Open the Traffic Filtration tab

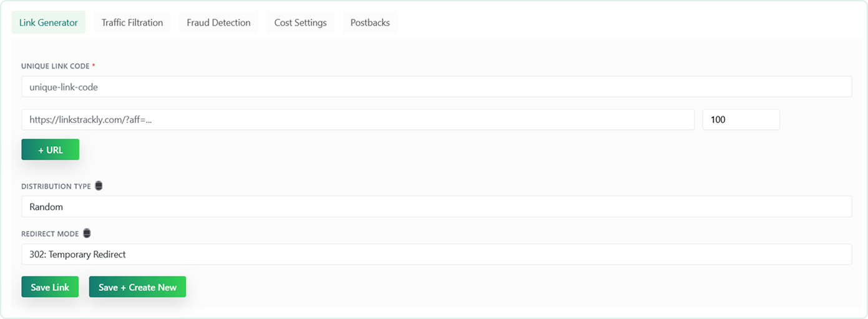pyautogui.click(x=132, y=22)
